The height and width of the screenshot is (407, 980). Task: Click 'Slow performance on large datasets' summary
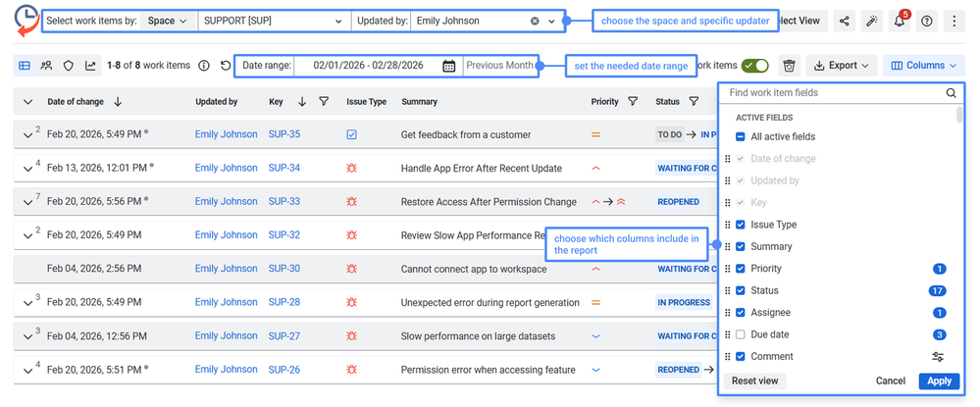(478, 335)
